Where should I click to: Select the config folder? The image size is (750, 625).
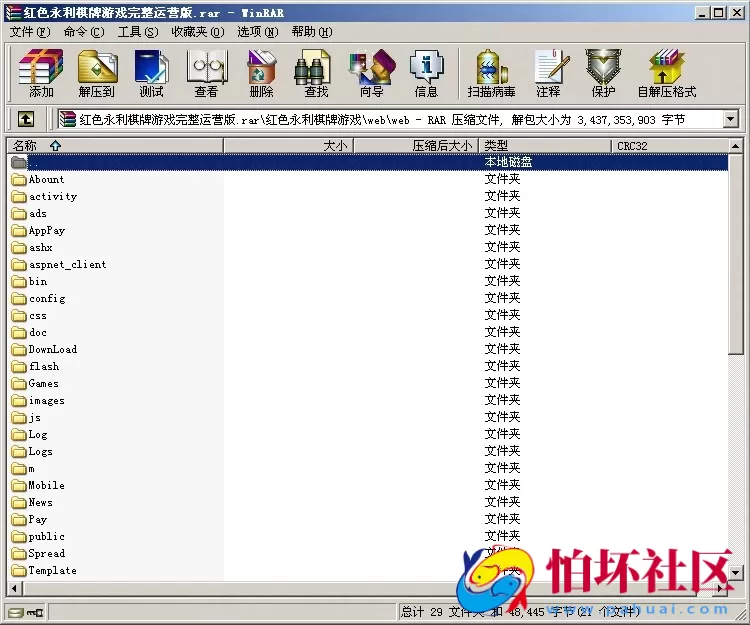click(38, 298)
